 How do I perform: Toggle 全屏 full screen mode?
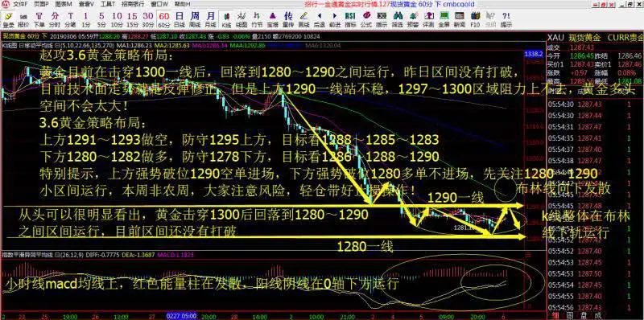pos(444,18)
